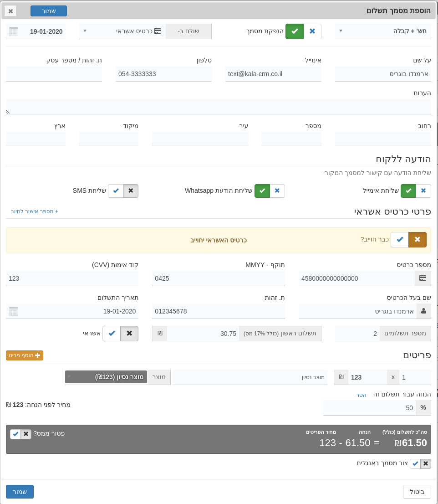Close dialog with the top X icon
This screenshot has width=438, height=504.
10,11
